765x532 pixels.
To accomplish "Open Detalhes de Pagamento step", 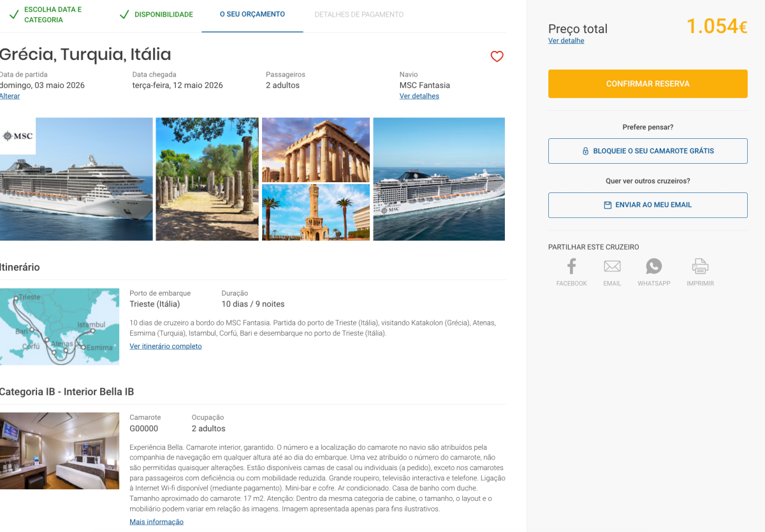I will click(359, 15).
